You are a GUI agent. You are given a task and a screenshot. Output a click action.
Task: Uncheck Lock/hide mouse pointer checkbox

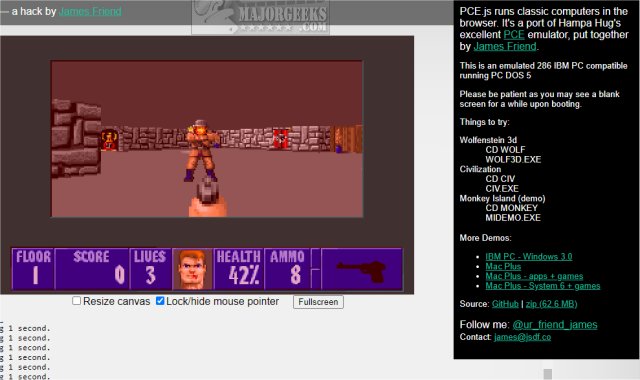click(x=160, y=301)
